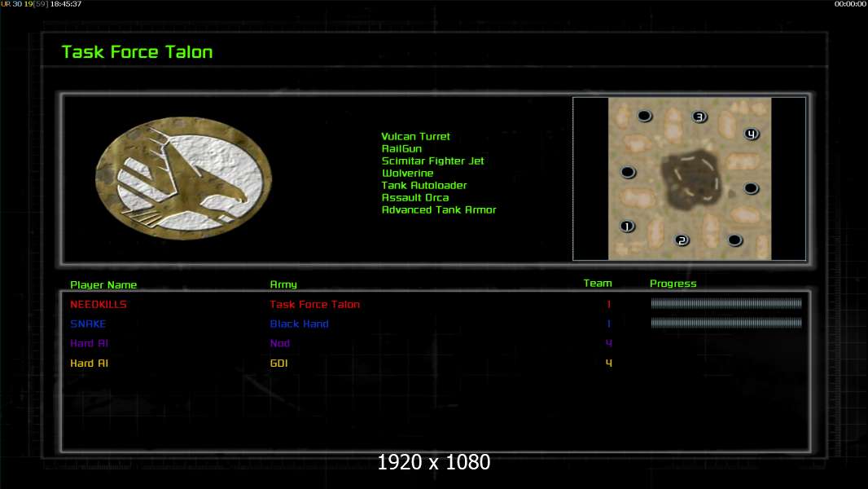Click the Player Name column header

click(103, 284)
